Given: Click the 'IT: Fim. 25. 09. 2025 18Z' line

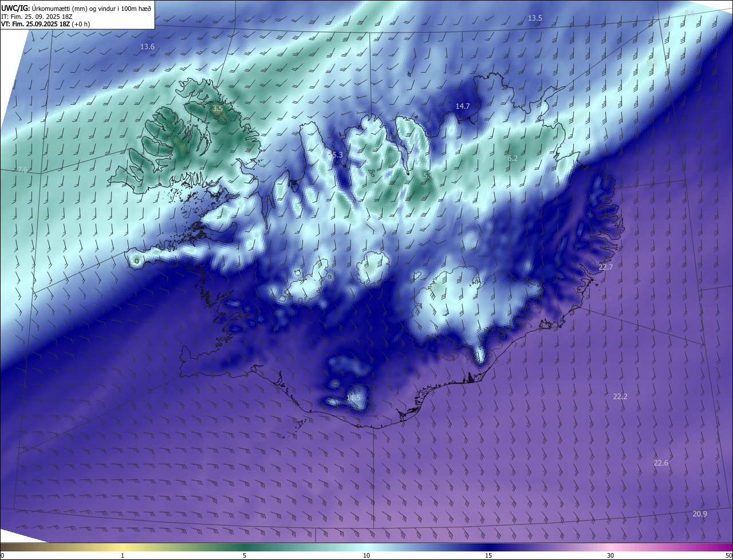Looking at the screenshot, I should [36, 16].
